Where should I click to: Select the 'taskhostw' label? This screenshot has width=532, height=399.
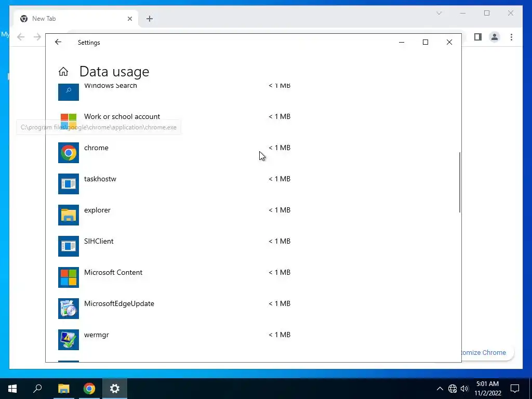(x=100, y=179)
